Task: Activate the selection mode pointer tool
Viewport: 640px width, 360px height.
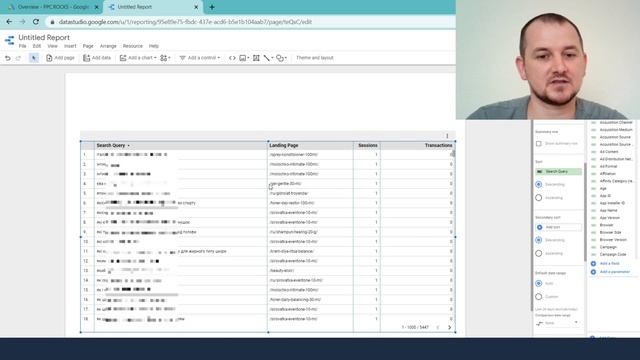Action: tap(34, 58)
